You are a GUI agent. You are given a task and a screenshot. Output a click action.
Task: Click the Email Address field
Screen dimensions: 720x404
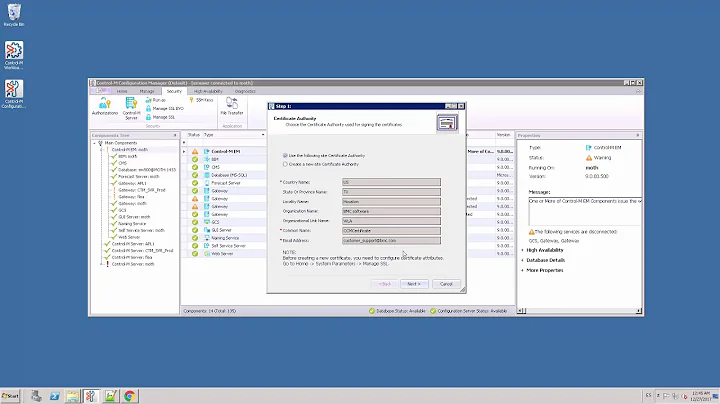pos(391,241)
